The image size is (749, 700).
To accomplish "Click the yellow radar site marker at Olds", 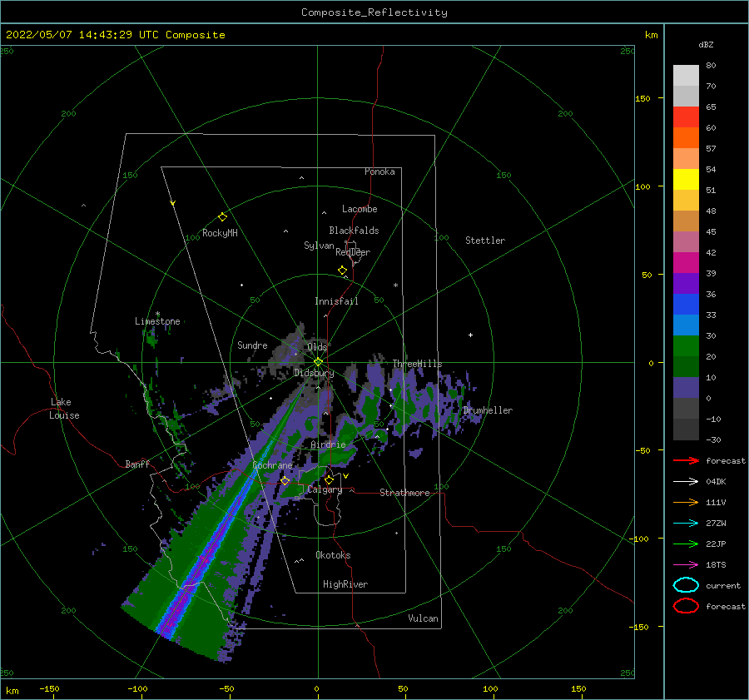I will pos(318,362).
